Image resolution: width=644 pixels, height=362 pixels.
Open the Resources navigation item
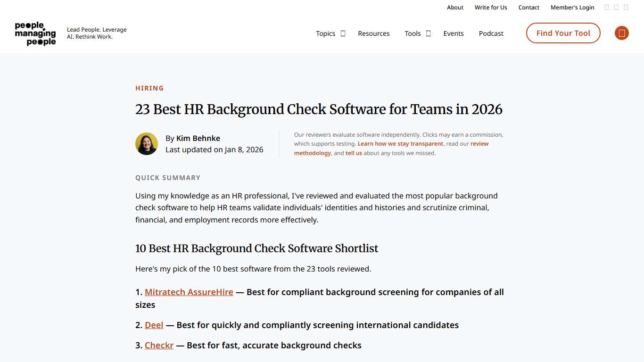click(374, 33)
